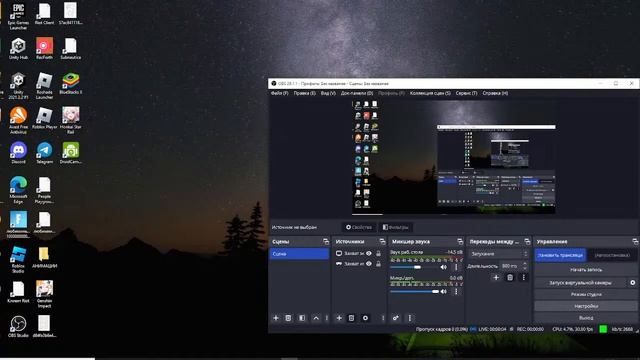The height and width of the screenshot is (360, 640).
Task: Delete the selected scene using trash icon
Action: tap(288, 318)
